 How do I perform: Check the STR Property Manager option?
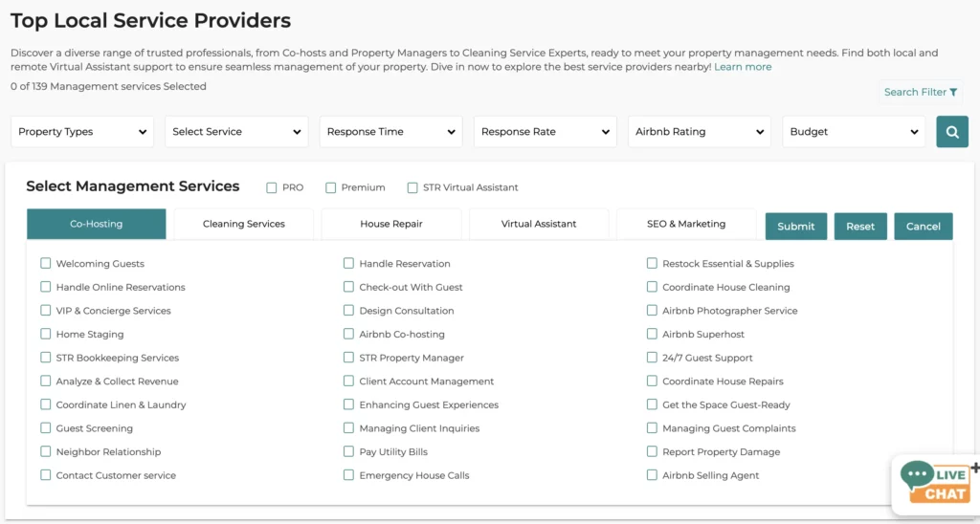pos(349,358)
